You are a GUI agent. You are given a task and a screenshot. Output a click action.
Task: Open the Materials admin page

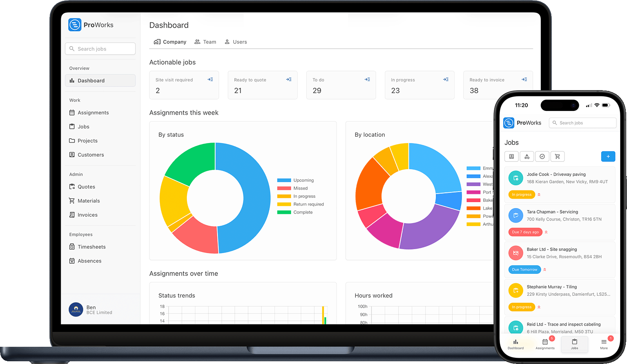tap(89, 201)
